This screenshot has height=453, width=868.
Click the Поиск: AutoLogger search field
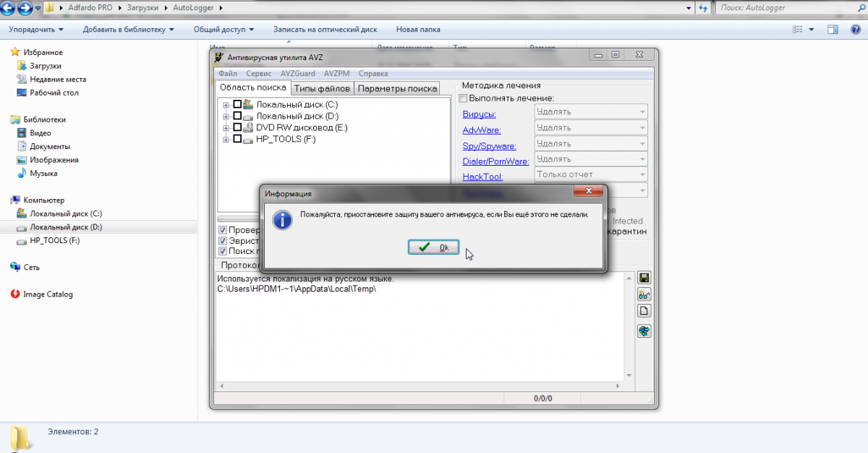coord(788,8)
